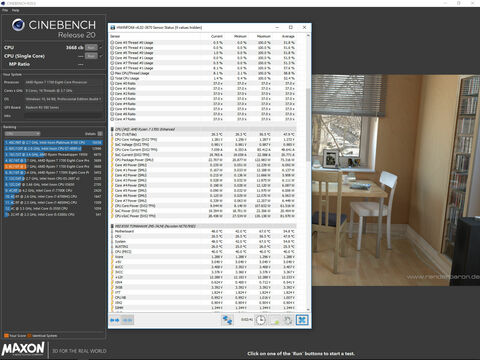Image resolution: width=480 pixels, height=360 pixels.
Task: Select the CPU Package Power (SMU) row
Action: pyautogui.click(x=203, y=160)
